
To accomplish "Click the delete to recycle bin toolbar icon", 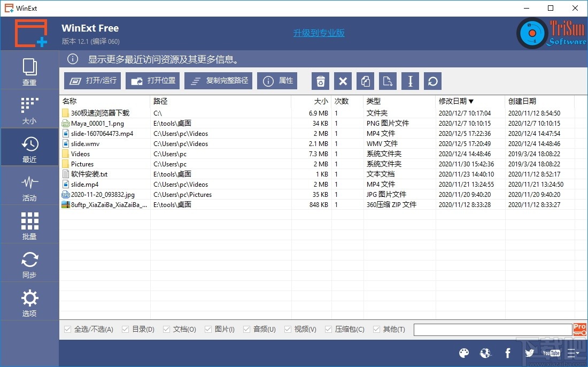I will (x=320, y=81).
